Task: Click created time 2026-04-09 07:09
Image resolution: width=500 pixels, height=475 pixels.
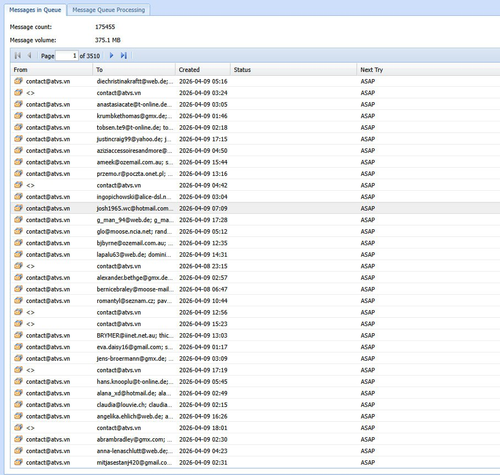Action: [x=203, y=208]
